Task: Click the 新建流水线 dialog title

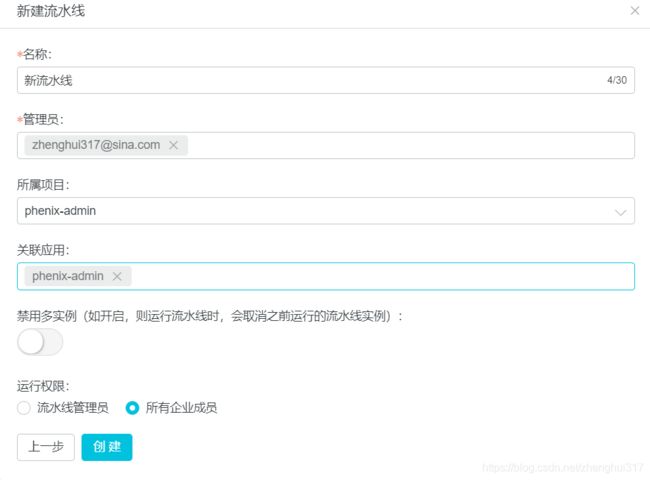Action: [x=51, y=11]
